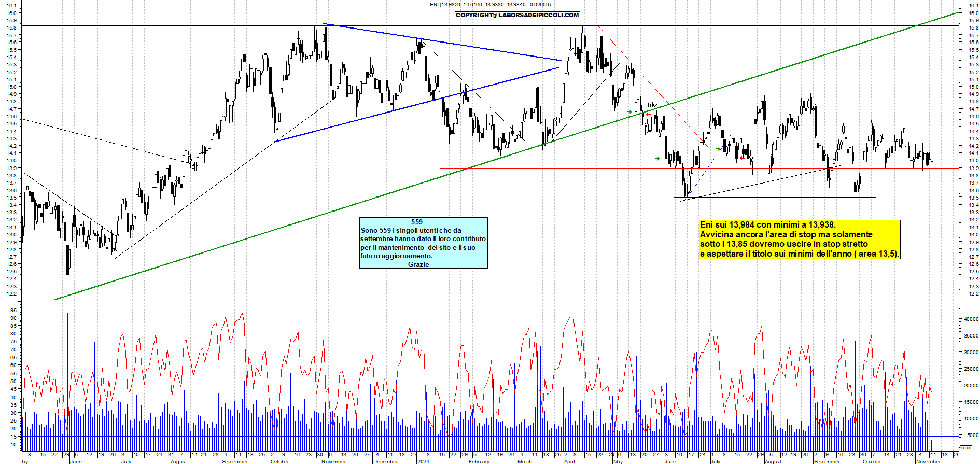Click the 55 oscillator scale value
980x464 pixels.
point(13,373)
